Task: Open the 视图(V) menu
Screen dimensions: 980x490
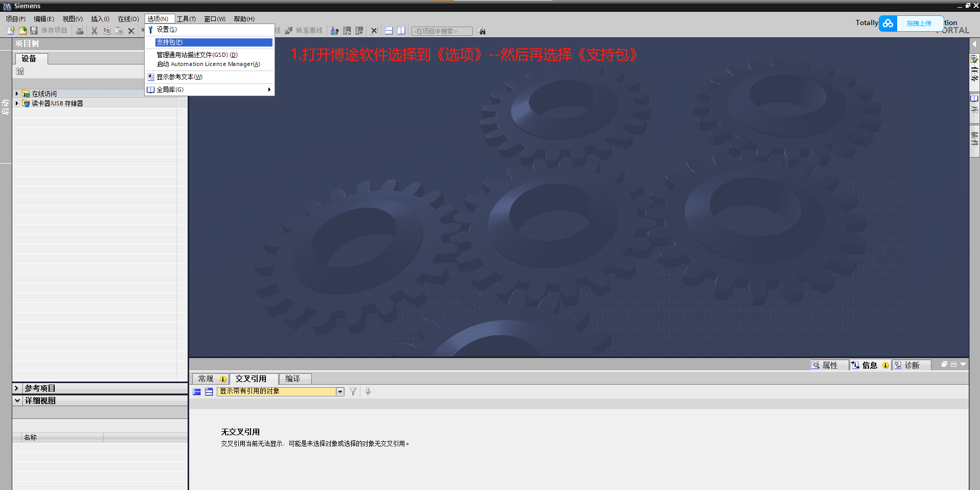Action: point(73,19)
